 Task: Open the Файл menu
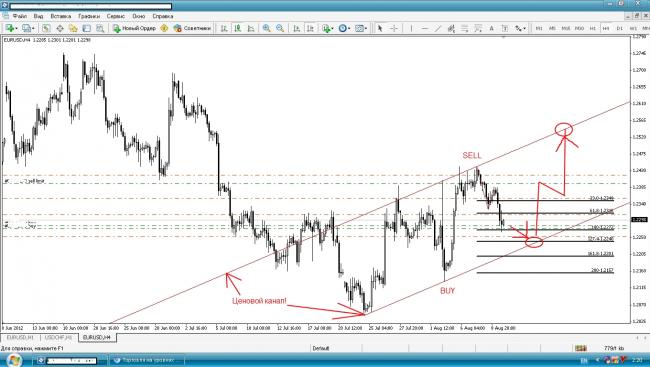pyautogui.click(x=19, y=16)
